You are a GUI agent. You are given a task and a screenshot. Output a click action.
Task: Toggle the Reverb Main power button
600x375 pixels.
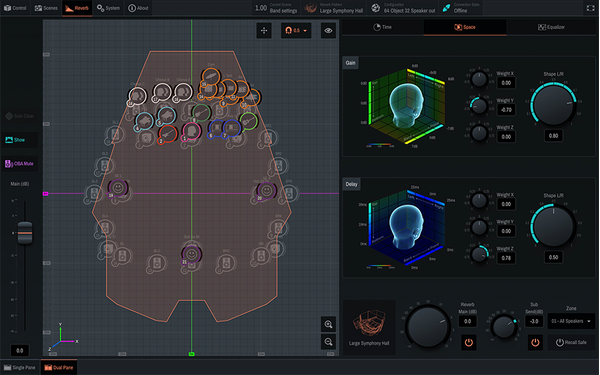(468, 342)
